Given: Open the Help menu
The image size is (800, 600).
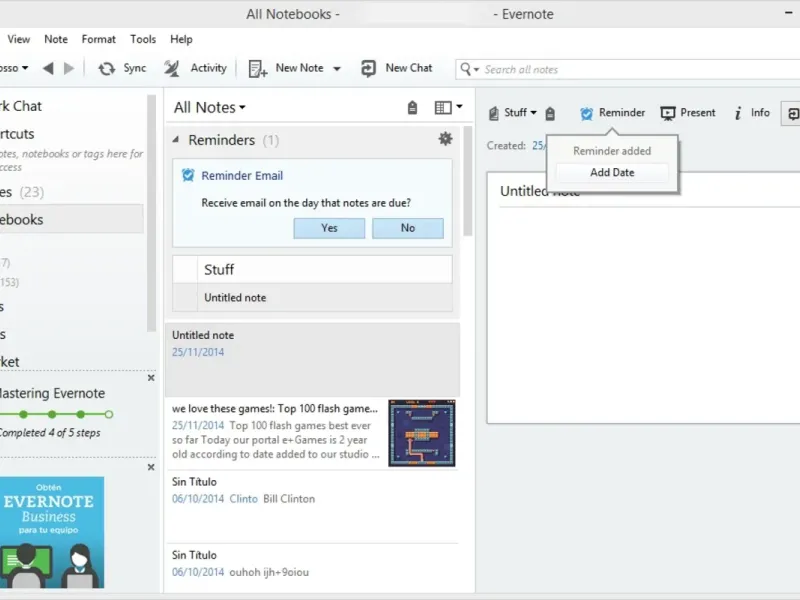Looking at the screenshot, I should 181,39.
